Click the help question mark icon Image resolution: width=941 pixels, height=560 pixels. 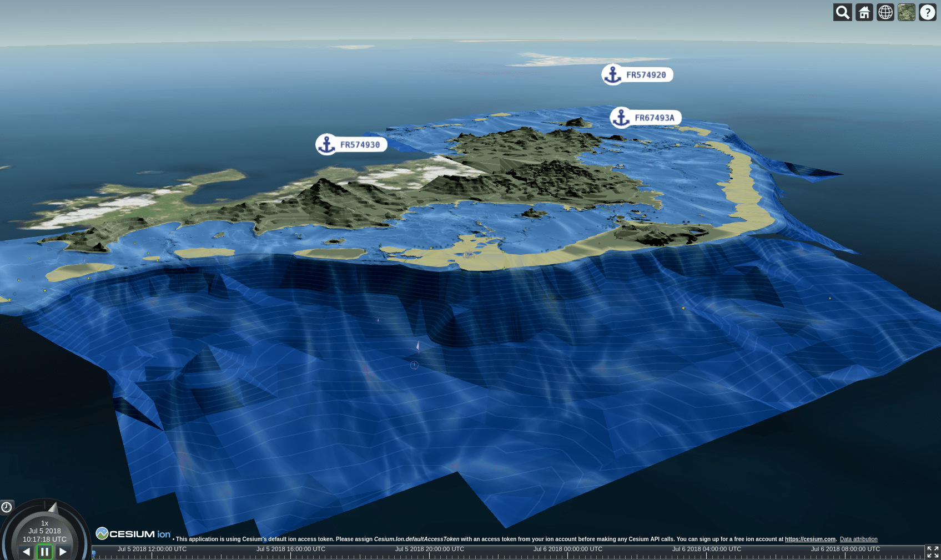tap(927, 12)
